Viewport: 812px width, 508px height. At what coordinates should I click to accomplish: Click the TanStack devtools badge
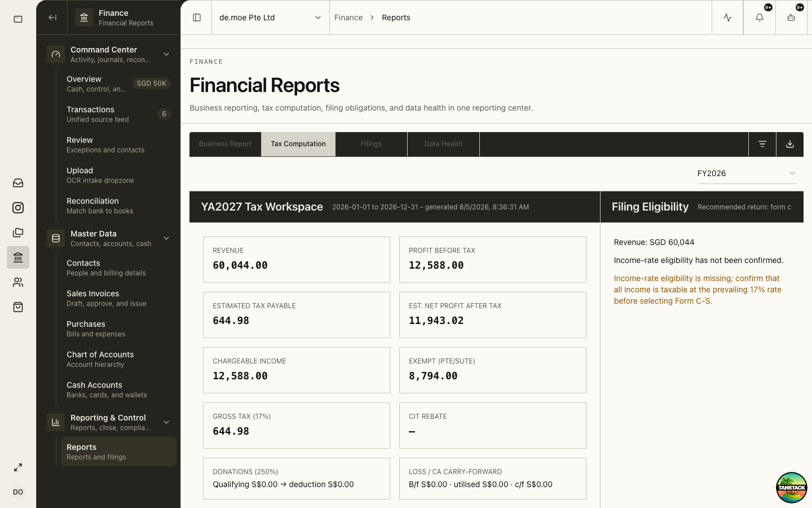[791, 488]
